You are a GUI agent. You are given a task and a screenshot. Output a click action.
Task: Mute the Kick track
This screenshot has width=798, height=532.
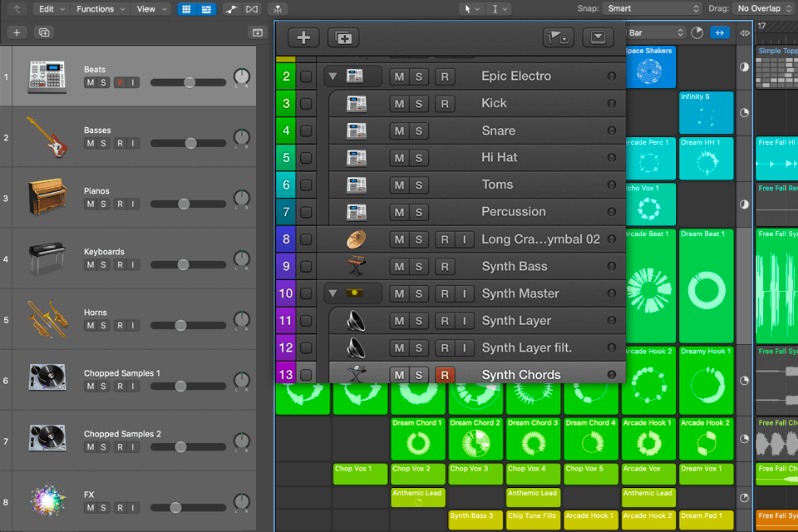click(x=398, y=103)
